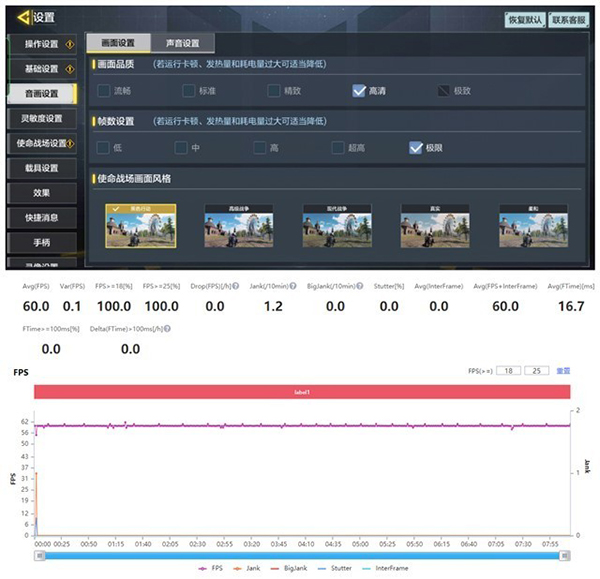Open 载具设置 in the left sidebar

click(42, 167)
